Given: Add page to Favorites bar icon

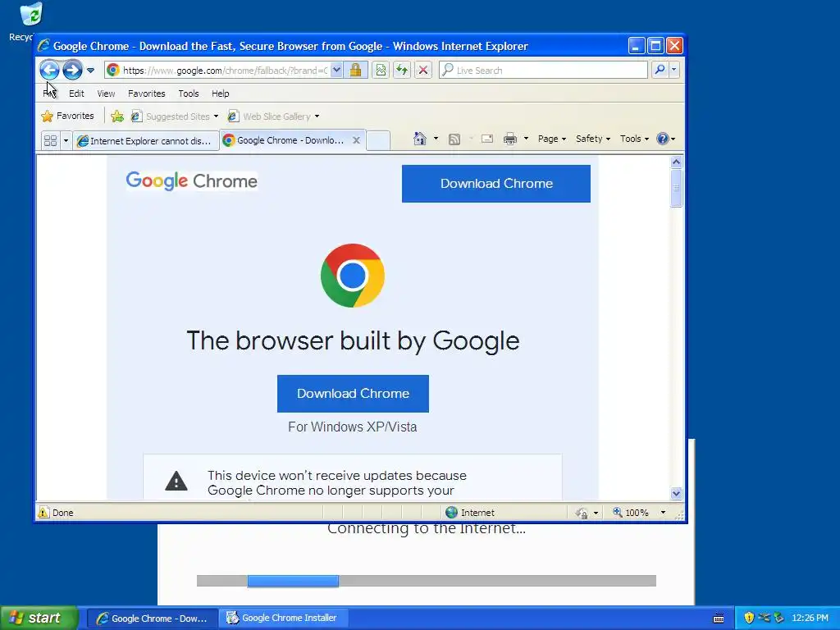Looking at the screenshot, I should (x=117, y=116).
